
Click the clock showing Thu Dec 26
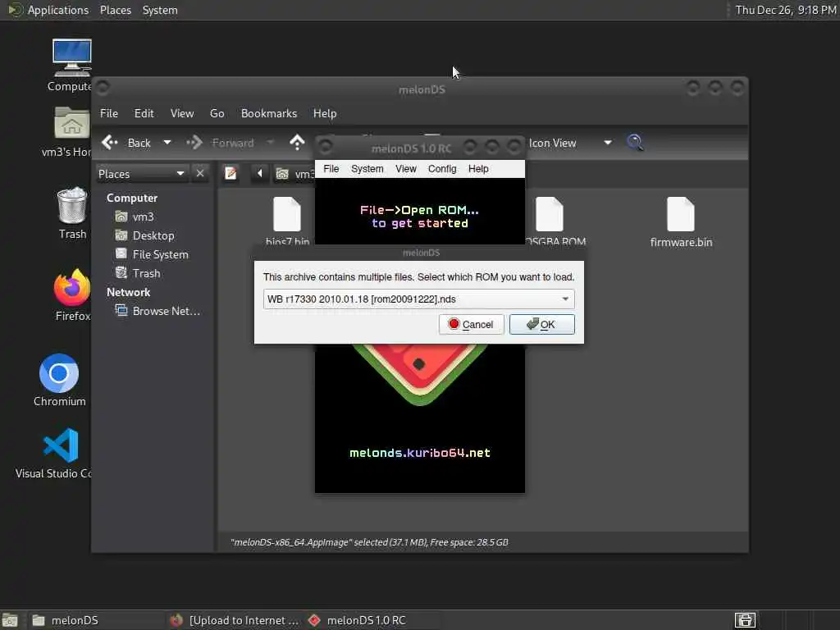point(785,10)
